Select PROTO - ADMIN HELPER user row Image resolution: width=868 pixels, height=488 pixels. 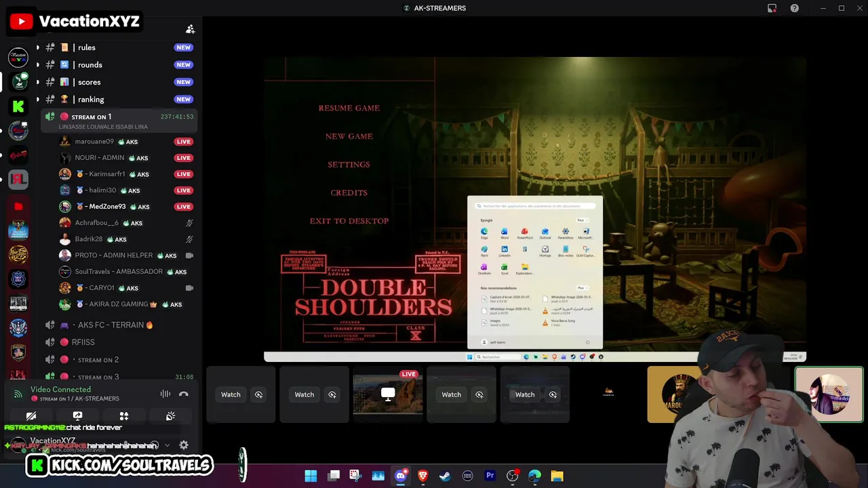coord(127,256)
